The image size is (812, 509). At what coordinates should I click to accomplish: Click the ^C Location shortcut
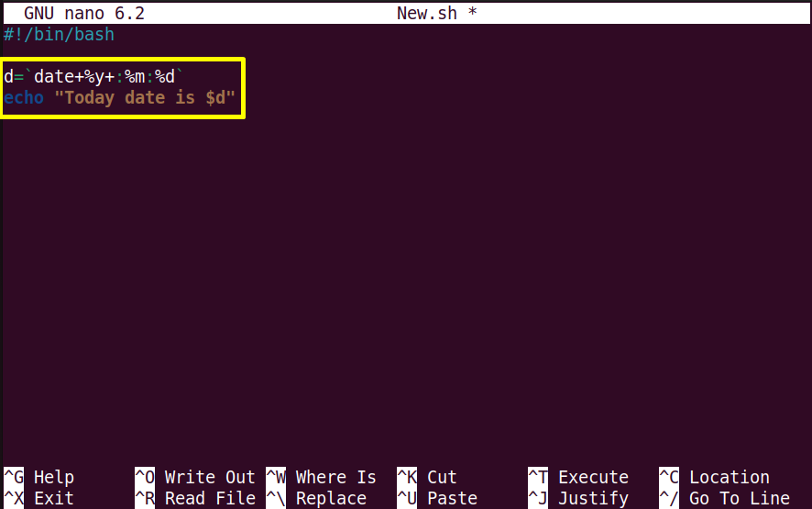[714, 477]
